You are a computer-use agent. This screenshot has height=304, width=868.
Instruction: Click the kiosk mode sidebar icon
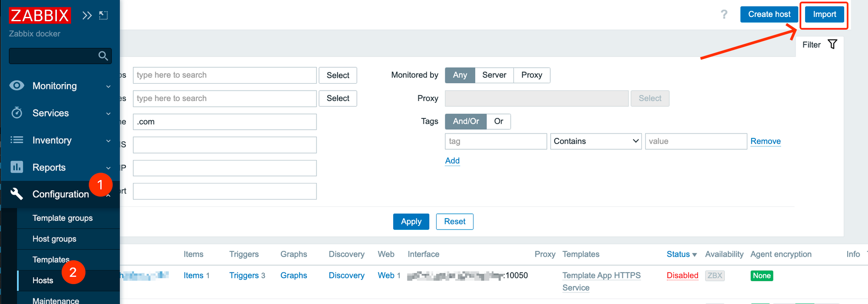point(103,16)
